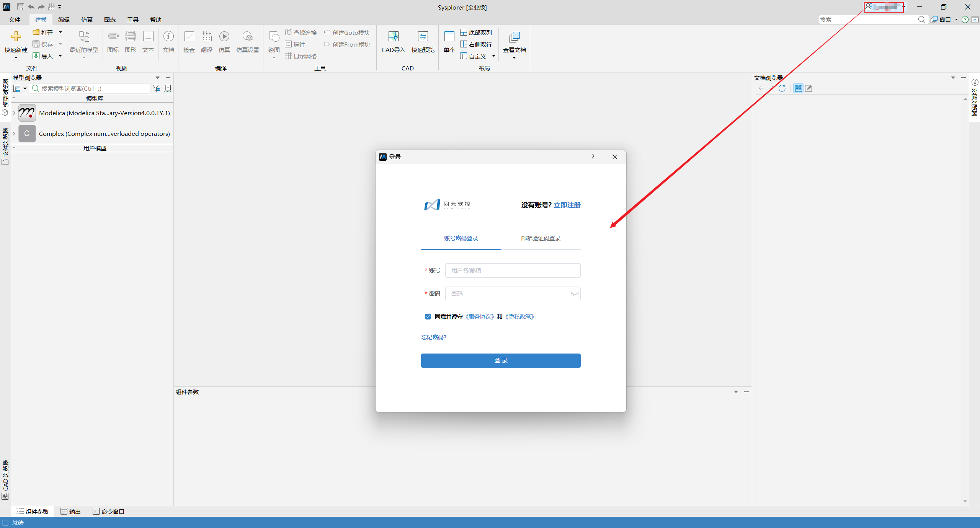Start simulation with the 仿真 play icon
Image resolution: width=980 pixels, height=528 pixels.
tap(224, 36)
